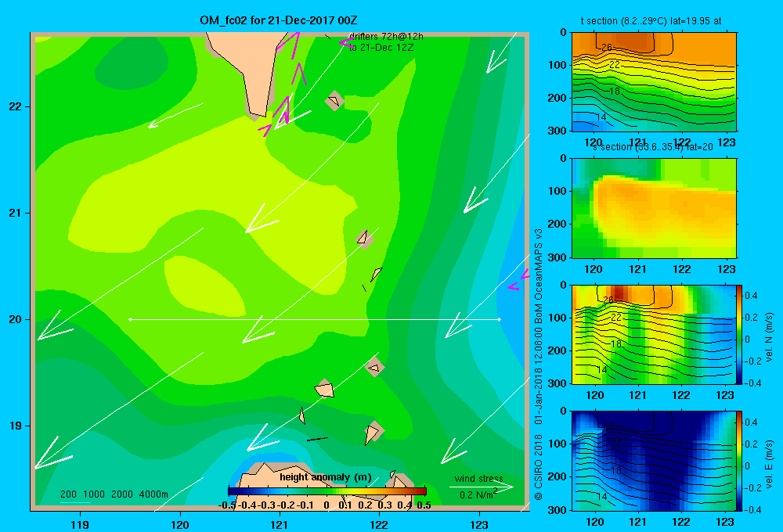This screenshot has width=783, height=532.
Task: Select the salinity section panel
Action: point(654,208)
